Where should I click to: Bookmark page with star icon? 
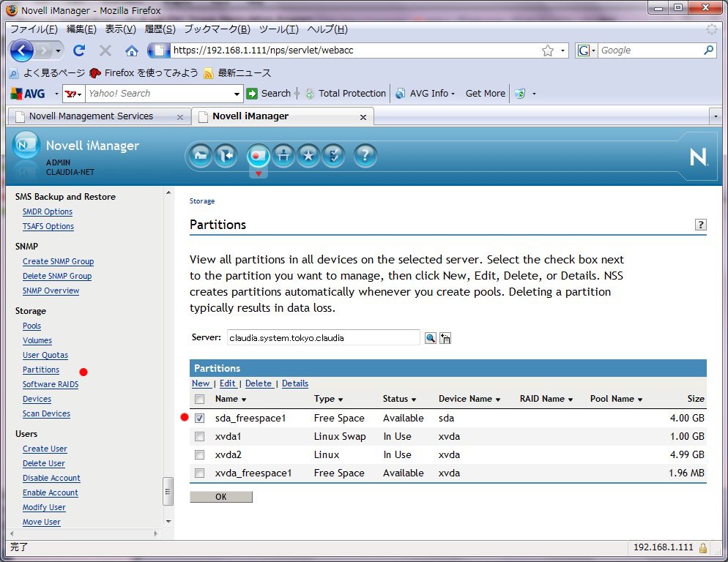[x=548, y=50]
